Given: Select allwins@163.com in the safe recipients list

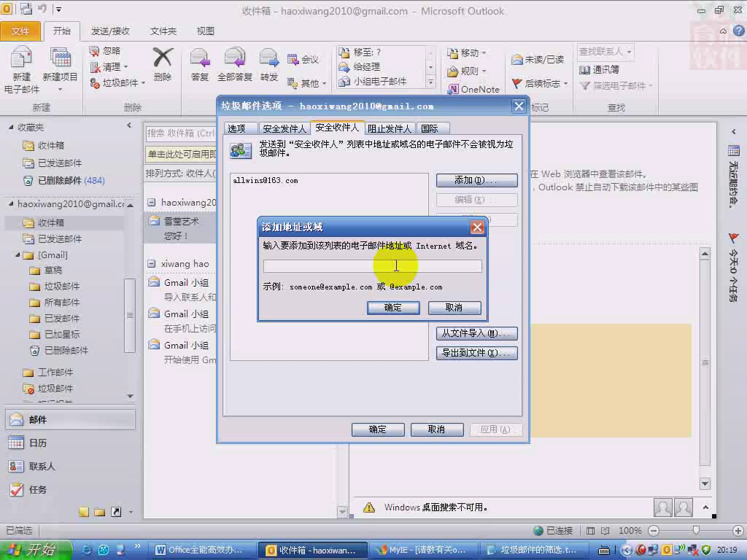Looking at the screenshot, I should (x=266, y=181).
